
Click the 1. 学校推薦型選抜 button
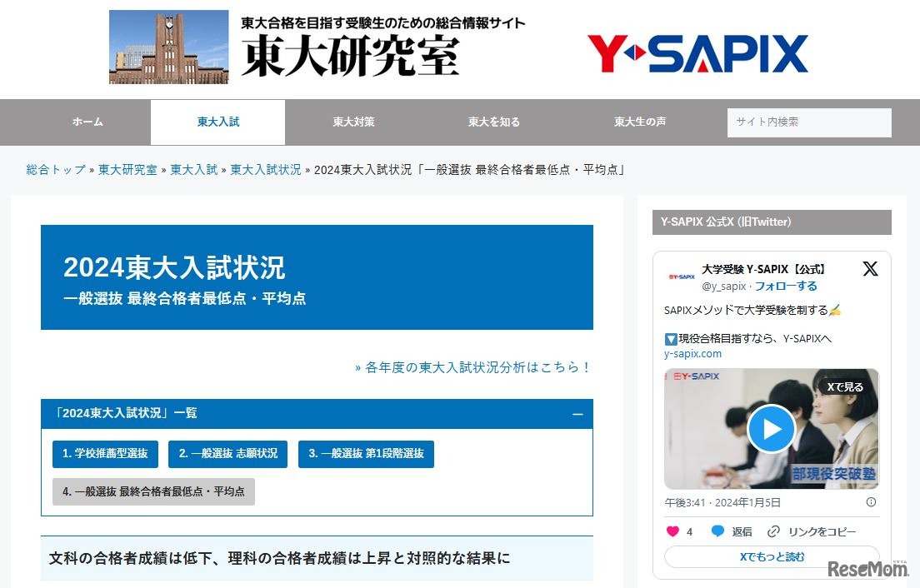pos(105,454)
